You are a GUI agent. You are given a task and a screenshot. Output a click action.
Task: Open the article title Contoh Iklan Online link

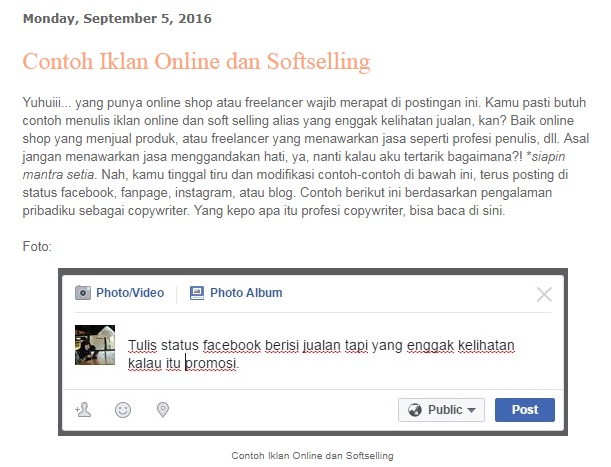(x=196, y=61)
